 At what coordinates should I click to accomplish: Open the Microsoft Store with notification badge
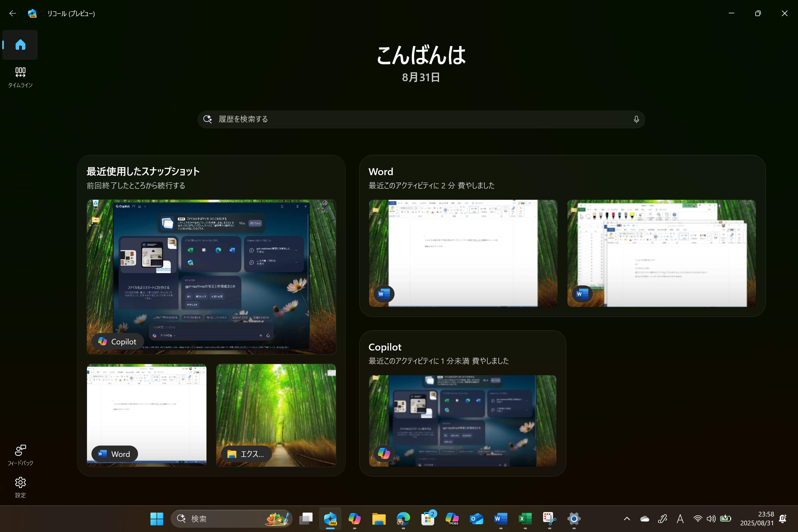pos(428,519)
